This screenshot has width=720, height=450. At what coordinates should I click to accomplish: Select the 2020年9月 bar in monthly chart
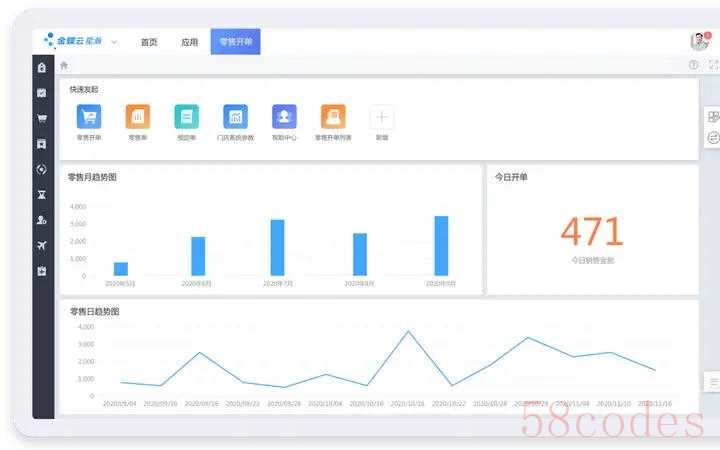click(441, 246)
